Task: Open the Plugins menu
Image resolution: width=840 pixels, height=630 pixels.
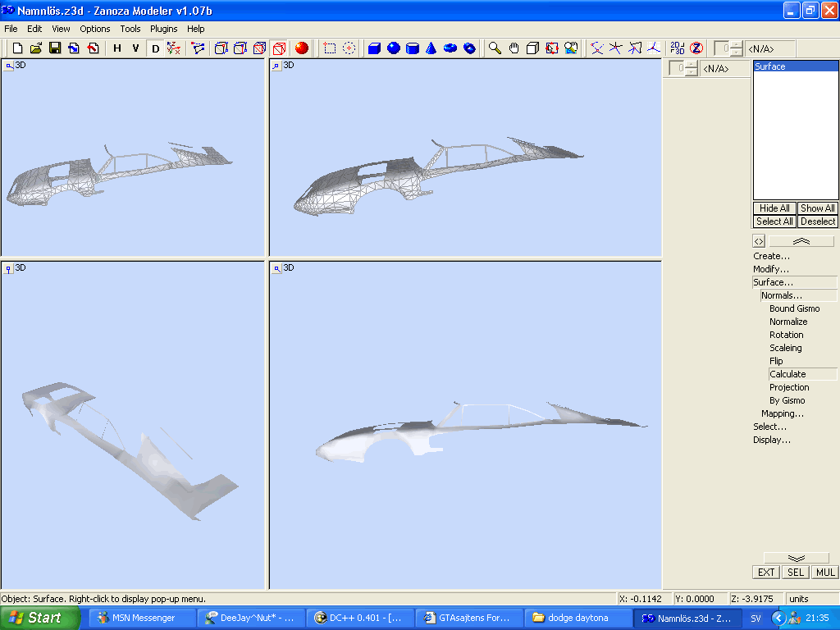Action: point(163,29)
